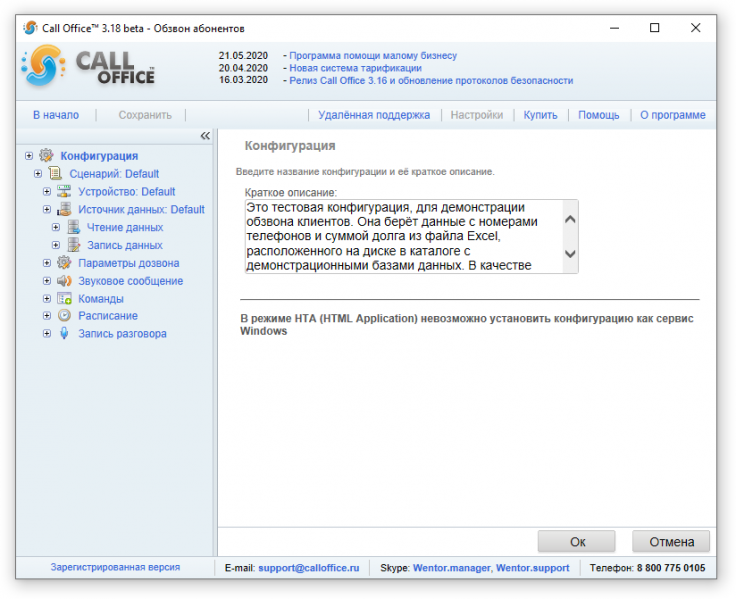Click the Команды list icon
This screenshot has height=599, width=736.
(x=64, y=299)
